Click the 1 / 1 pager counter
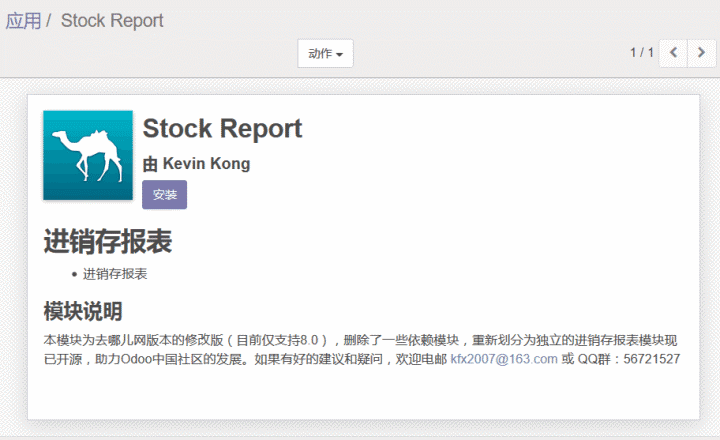This screenshot has height=440, width=720. click(x=641, y=53)
